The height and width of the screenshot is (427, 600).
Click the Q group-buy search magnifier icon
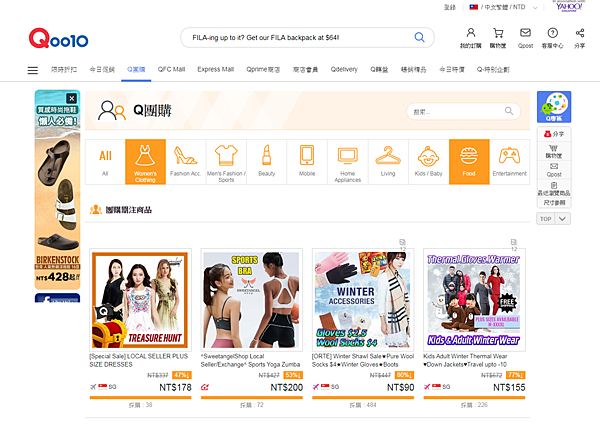509,111
